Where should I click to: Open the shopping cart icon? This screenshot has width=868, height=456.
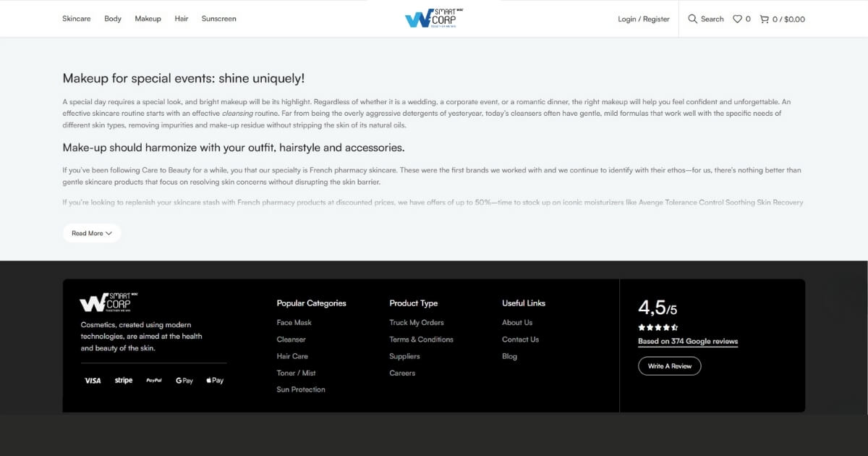(764, 19)
